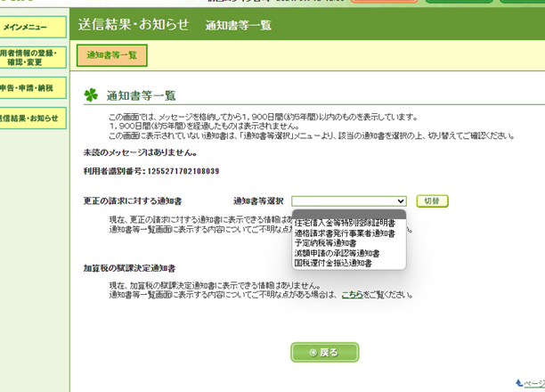Click the page-top link at bottom right
Viewport: 545px width, 392px height.
click(534, 383)
